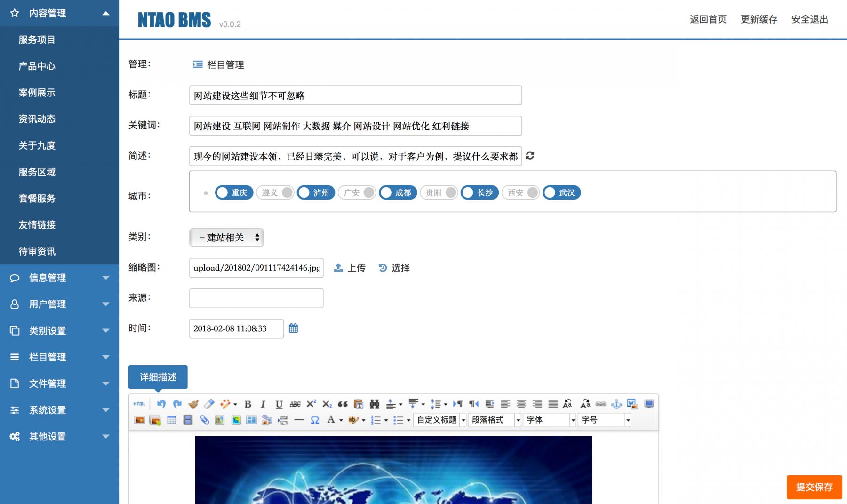Toggle the 遵义 city switch

(x=275, y=192)
